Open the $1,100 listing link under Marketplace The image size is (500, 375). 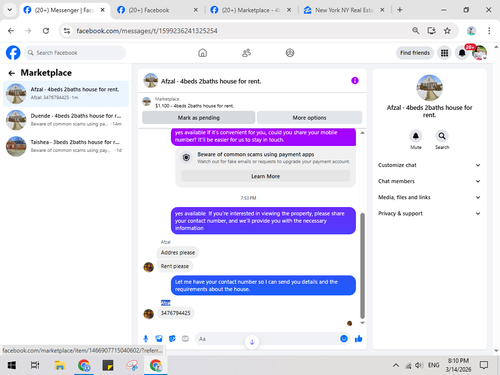(x=194, y=106)
